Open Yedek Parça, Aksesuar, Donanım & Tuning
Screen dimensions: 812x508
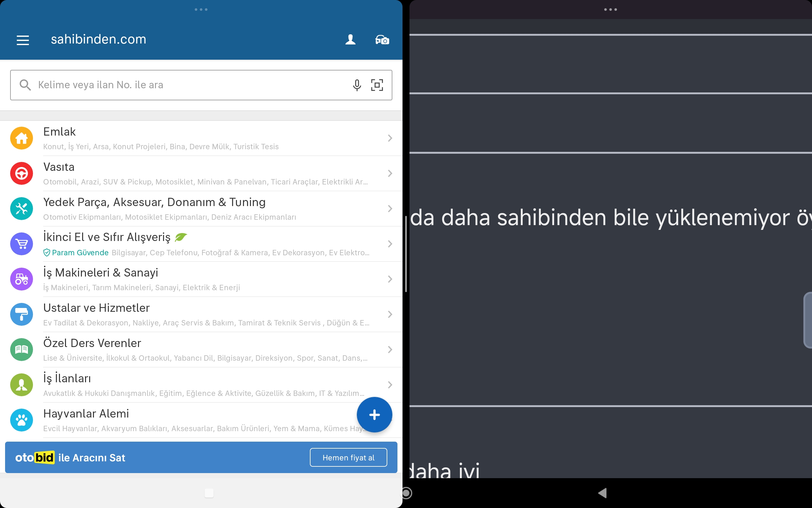point(201,209)
